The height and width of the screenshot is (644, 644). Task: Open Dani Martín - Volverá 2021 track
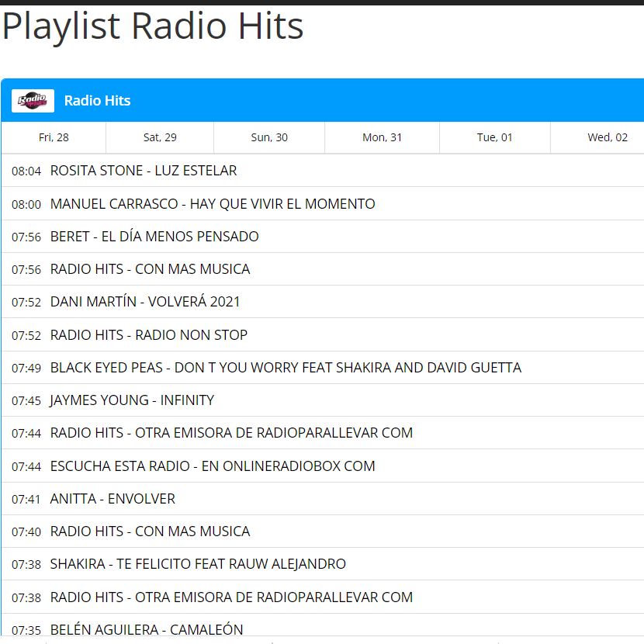coord(145,302)
